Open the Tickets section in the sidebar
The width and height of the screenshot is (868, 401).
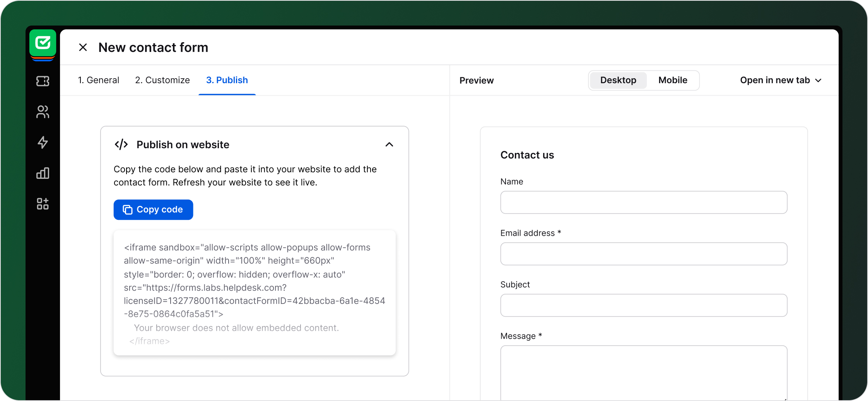tap(43, 81)
